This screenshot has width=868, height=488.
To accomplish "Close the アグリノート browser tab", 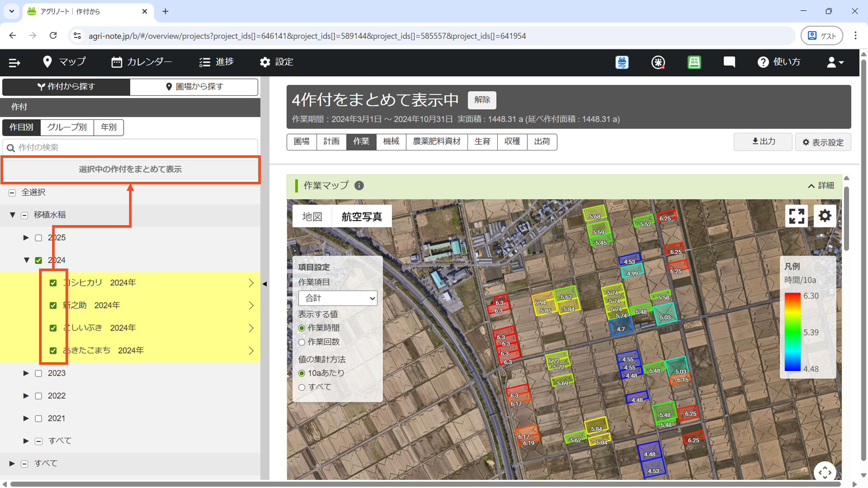I will (x=145, y=11).
